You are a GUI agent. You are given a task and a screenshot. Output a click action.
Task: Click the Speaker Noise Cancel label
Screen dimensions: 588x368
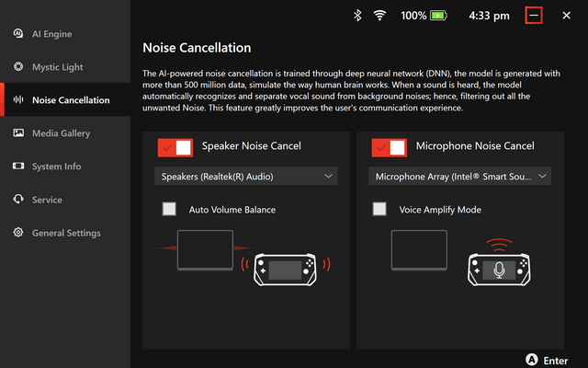pos(251,145)
